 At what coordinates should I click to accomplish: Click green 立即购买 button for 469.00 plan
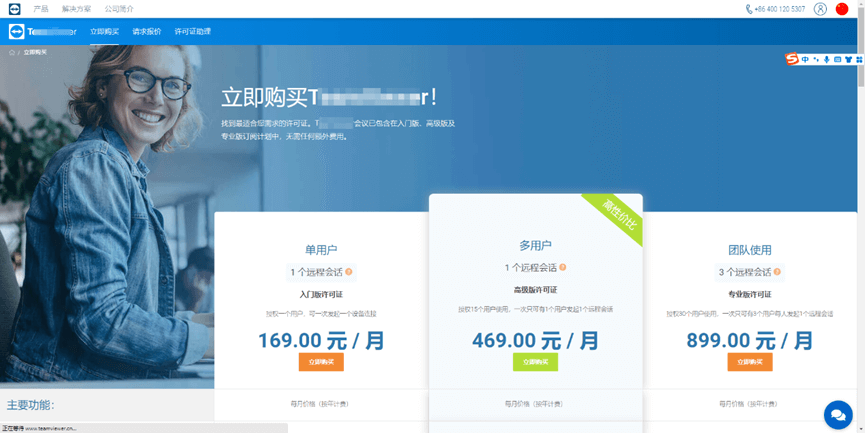pyautogui.click(x=535, y=362)
